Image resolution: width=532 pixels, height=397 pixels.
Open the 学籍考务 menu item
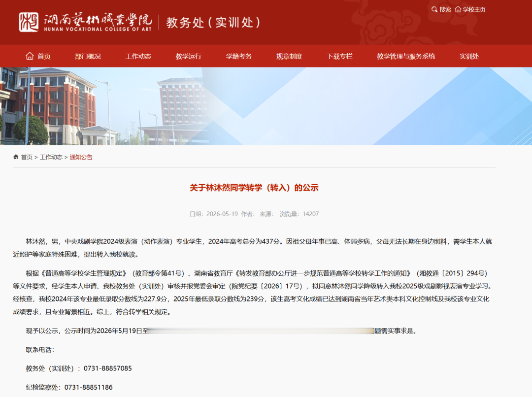tap(239, 56)
